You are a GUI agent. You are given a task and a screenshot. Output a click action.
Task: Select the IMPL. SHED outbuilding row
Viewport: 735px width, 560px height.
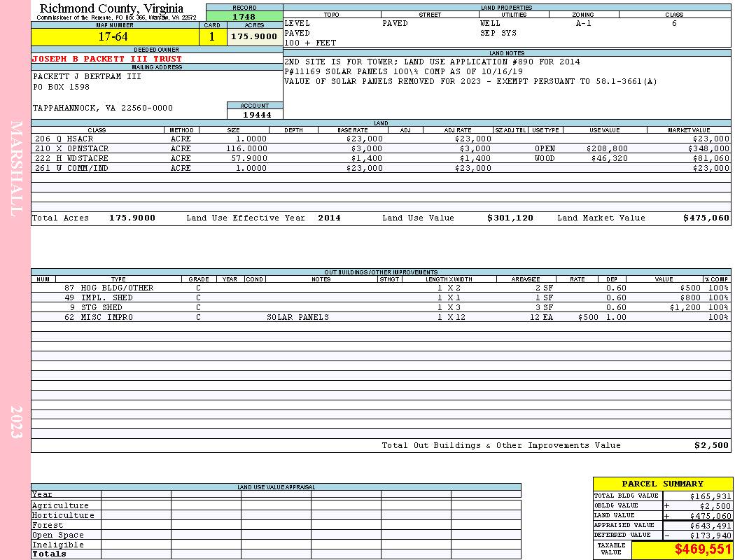point(381,297)
